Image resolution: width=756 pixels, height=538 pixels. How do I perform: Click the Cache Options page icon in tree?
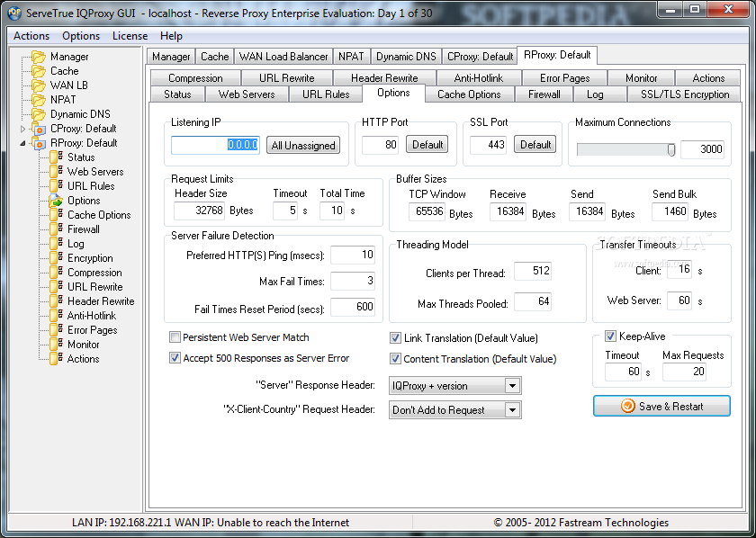56,215
